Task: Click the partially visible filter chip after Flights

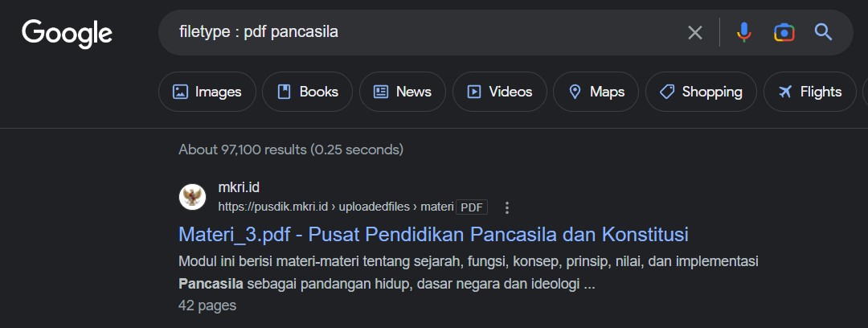Action: point(865,92)
